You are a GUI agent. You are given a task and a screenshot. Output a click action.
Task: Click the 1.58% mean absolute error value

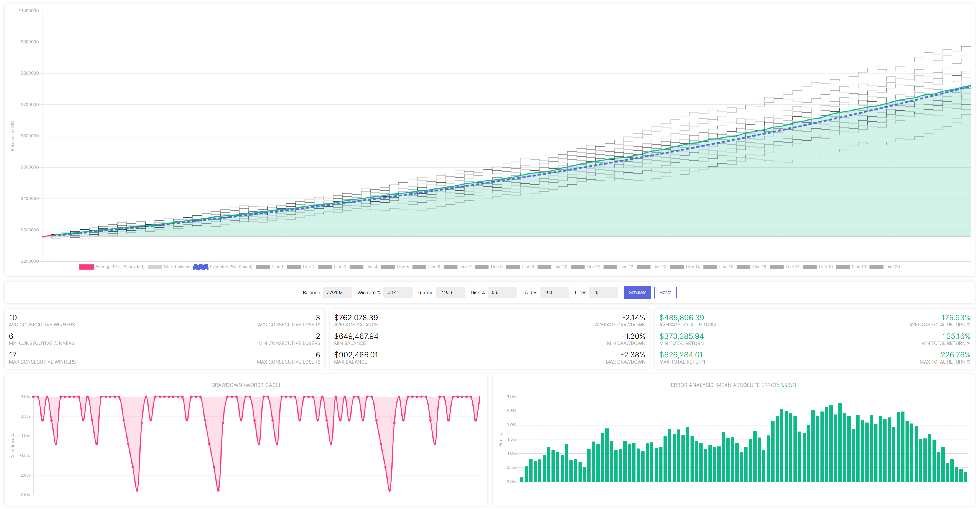[x=788, y=385]
